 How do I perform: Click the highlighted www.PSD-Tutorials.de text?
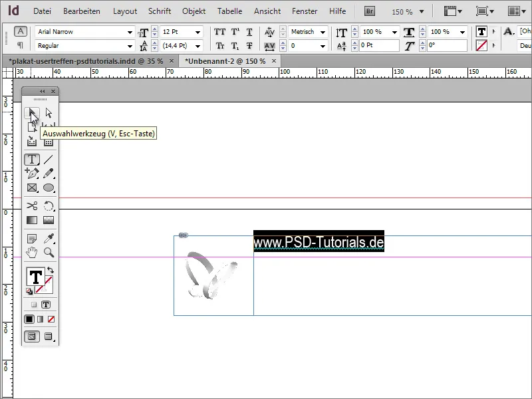click(319, 242)
